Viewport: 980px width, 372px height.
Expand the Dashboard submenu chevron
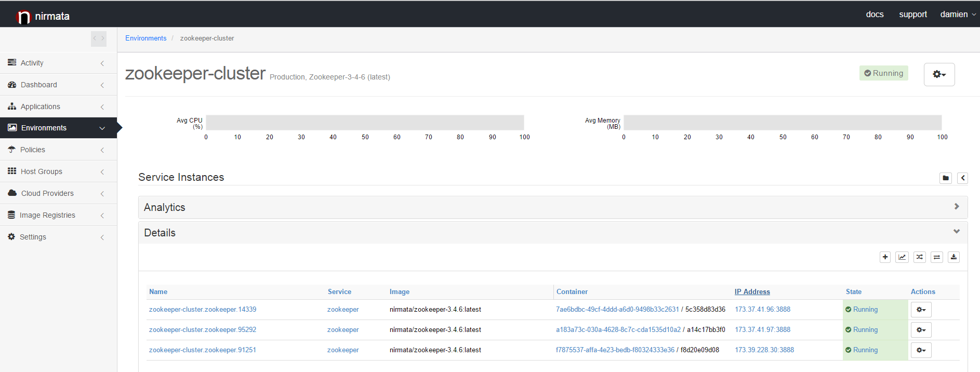tap(102, 85)
